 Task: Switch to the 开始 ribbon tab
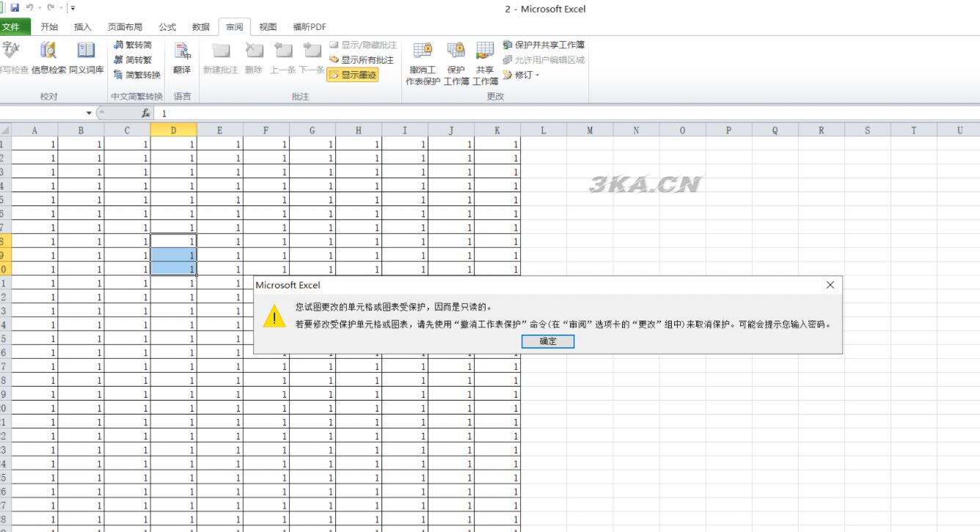click(49, 27)
